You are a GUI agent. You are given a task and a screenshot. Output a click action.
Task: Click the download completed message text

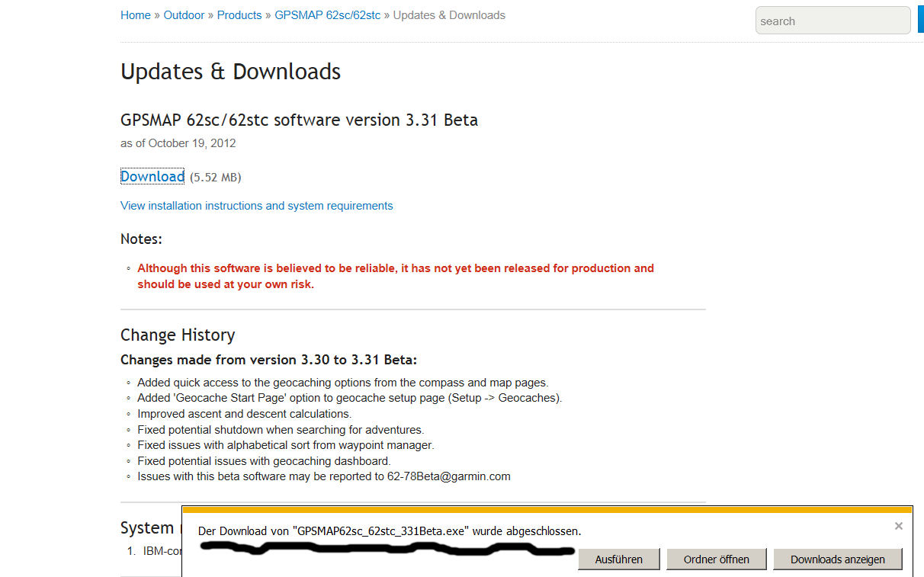(x=390, y=531)
